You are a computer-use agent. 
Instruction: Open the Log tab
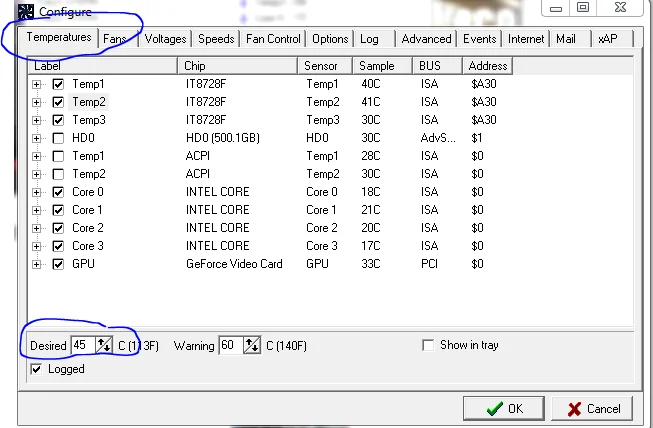[369, 39]
